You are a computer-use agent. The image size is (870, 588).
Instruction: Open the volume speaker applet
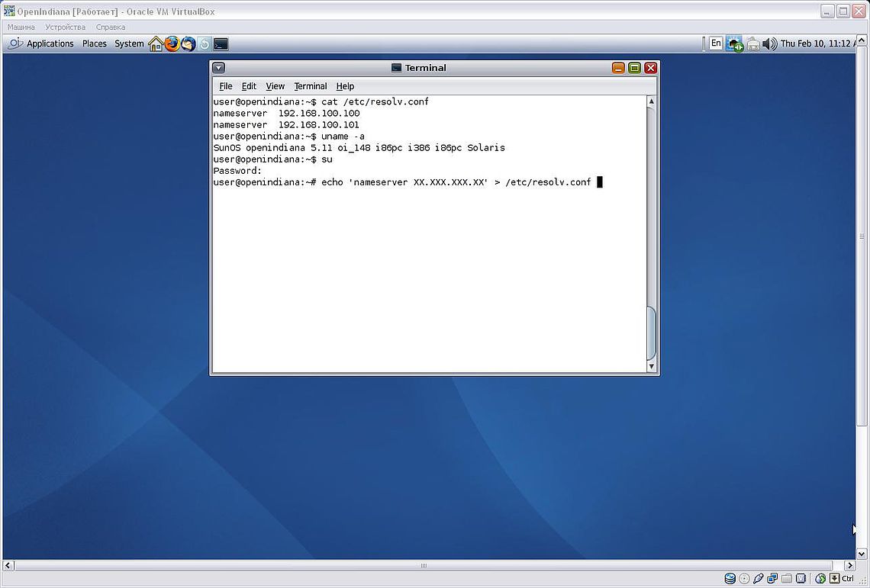(769, 43)
